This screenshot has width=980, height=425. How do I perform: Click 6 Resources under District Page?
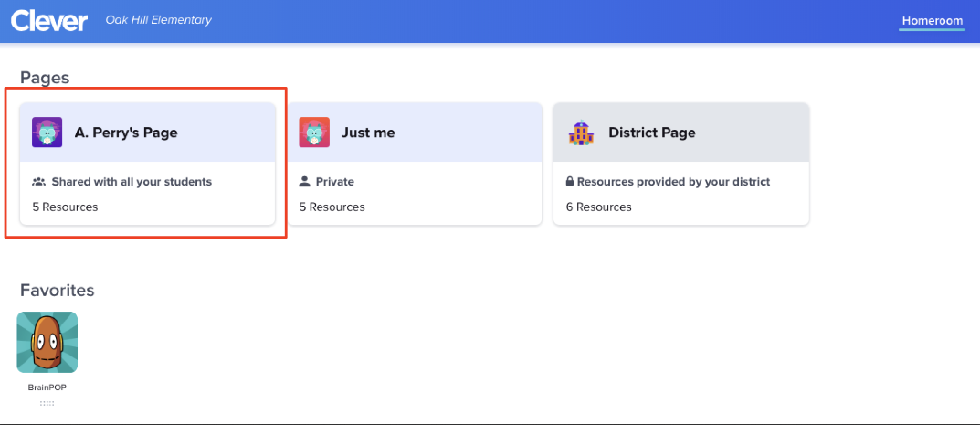pos(599,207)
